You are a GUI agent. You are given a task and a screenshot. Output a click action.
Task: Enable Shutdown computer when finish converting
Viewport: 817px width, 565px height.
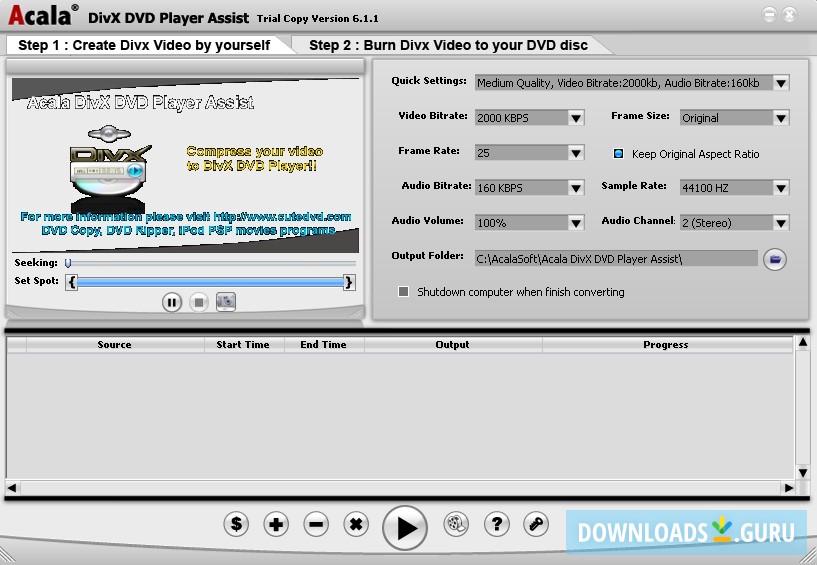403,291
